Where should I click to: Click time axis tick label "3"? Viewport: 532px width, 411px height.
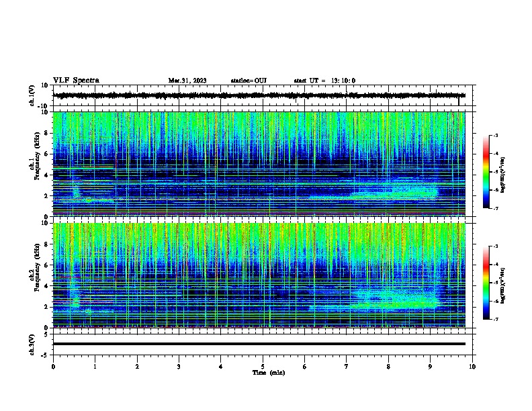(x=179, y=367)
